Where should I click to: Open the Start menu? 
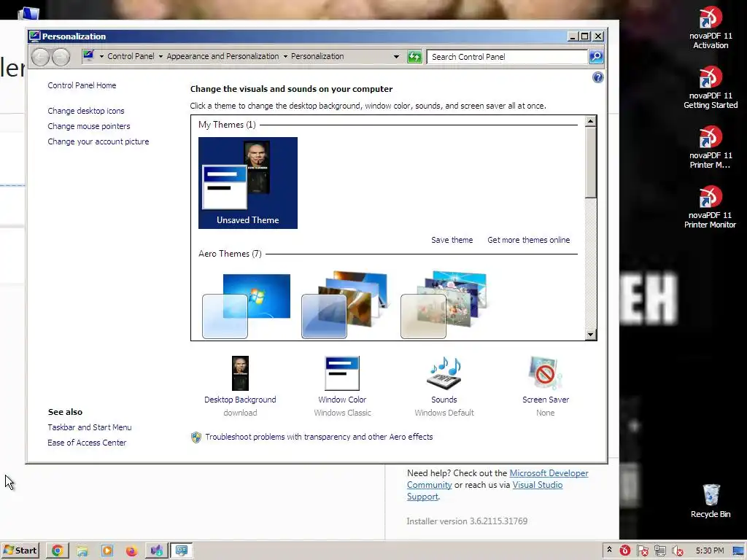[x=20, y=551]
